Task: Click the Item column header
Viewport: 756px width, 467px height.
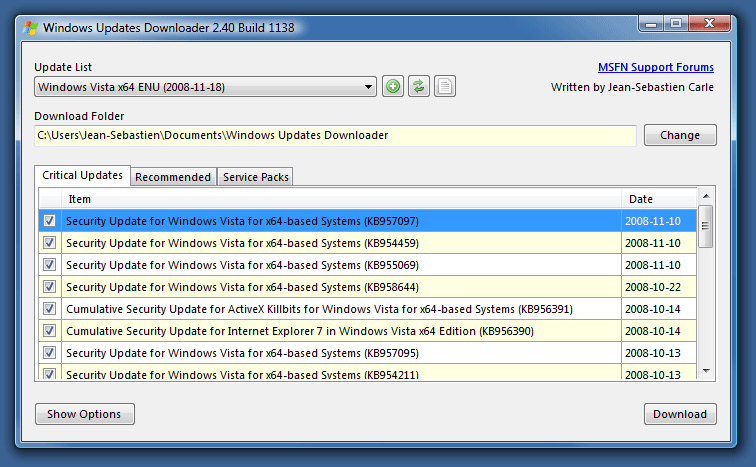Action: click(340, 199)
